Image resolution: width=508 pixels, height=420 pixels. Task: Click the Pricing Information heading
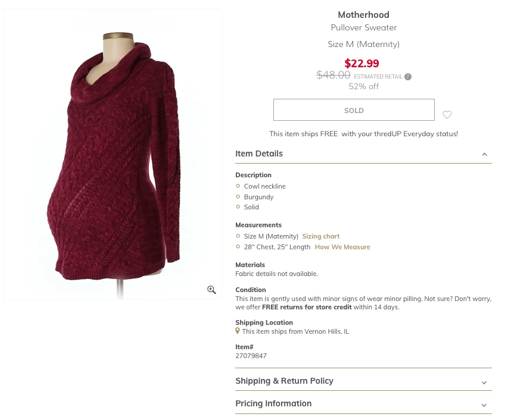(x=273, y=403)
